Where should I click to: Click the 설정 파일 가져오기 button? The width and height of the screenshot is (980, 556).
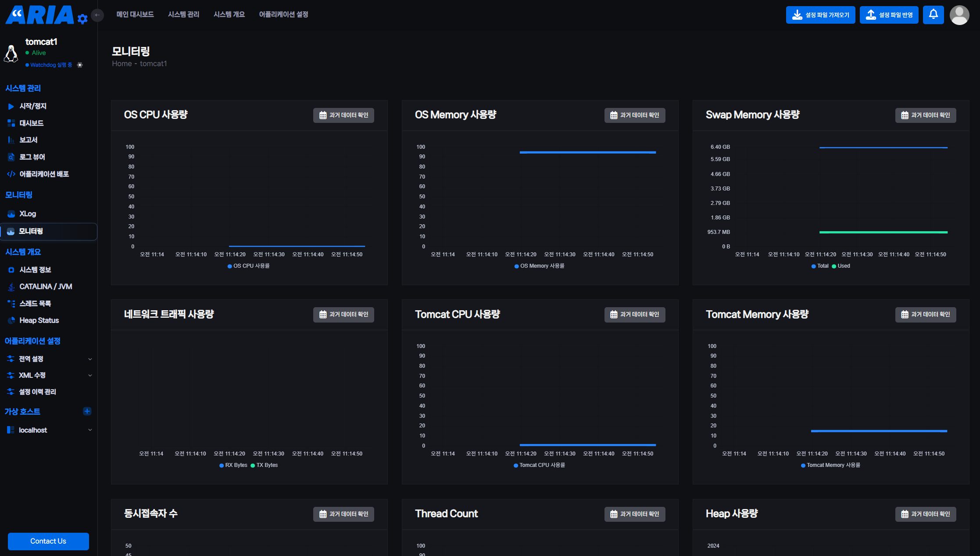820,15
